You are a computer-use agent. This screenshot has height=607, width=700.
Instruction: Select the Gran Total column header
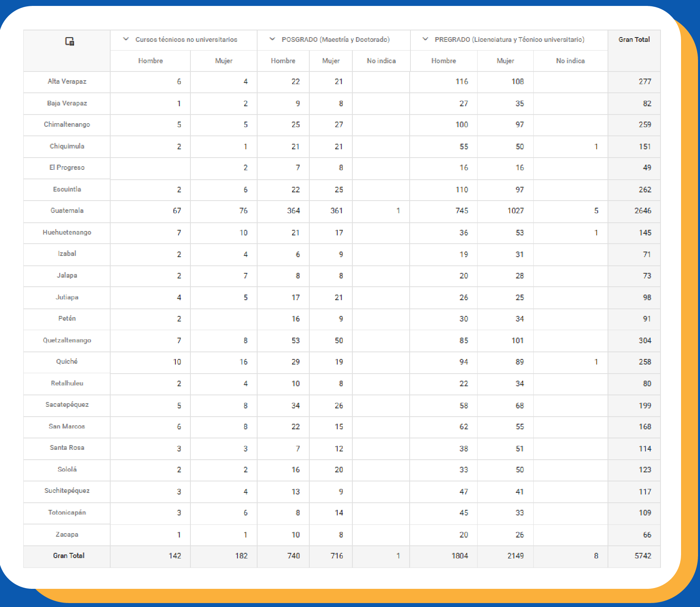[x=634, y=39]
